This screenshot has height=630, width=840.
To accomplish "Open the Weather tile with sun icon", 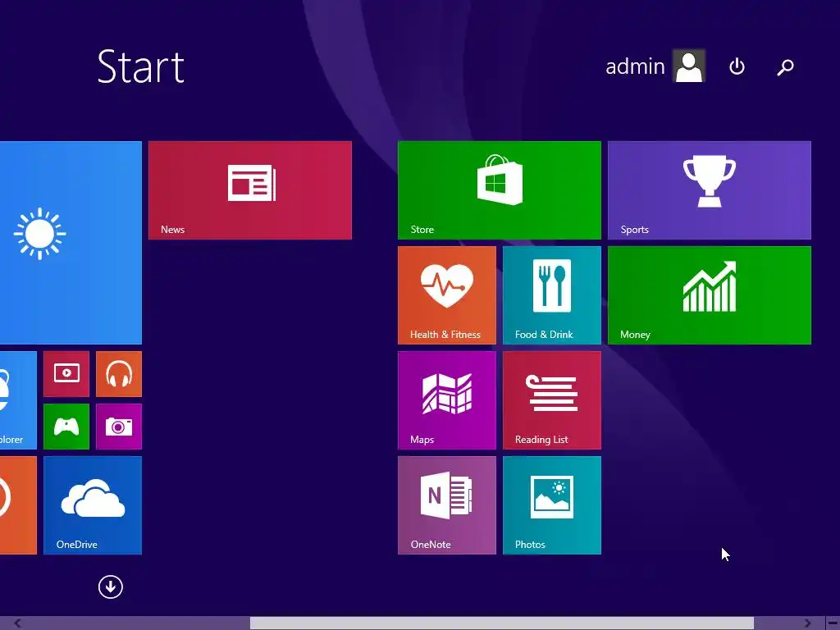I will (71, 243).
